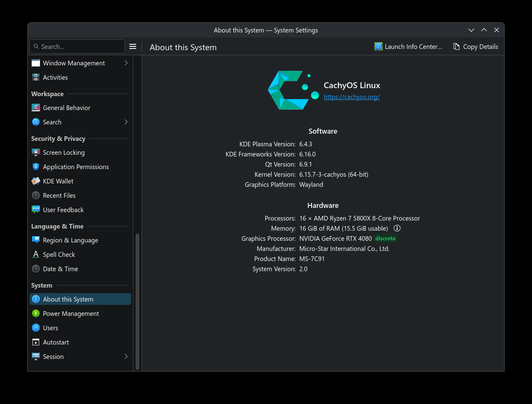Viewport: 532px width, 404px height.
Task: Open the hamburger menu button
Action: point(133,46)
